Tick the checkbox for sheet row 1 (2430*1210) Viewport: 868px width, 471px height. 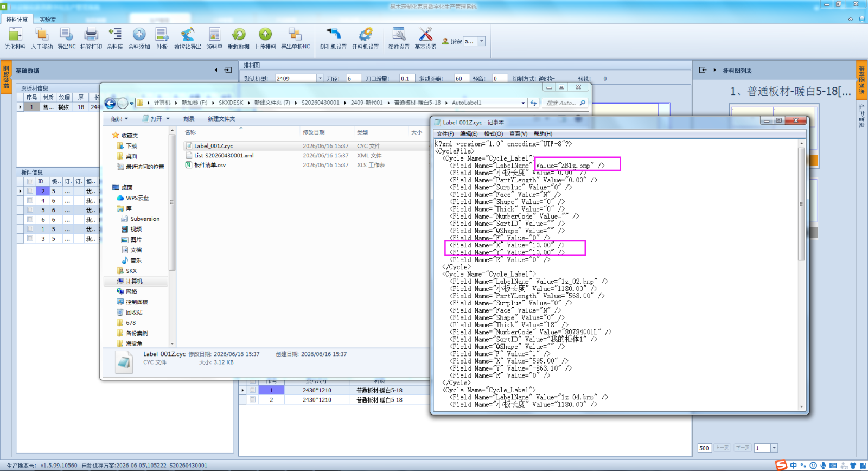pyautogui.click(x=252, y=390)
